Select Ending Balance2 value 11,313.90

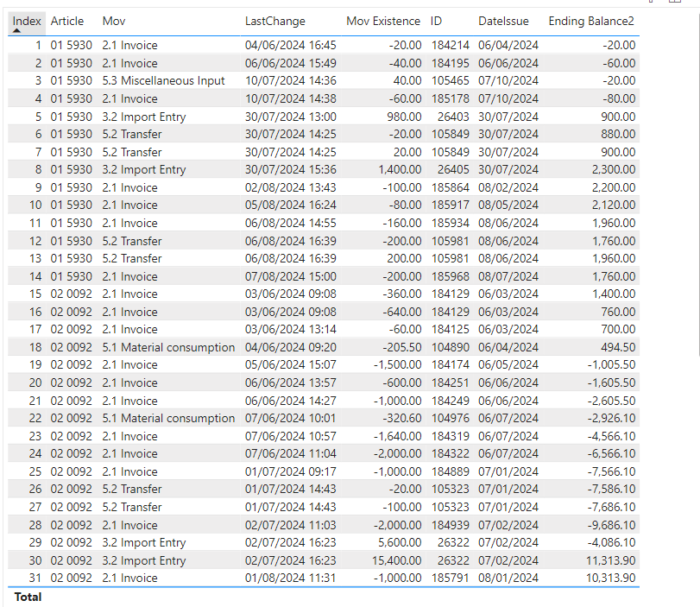click(611, 560)
